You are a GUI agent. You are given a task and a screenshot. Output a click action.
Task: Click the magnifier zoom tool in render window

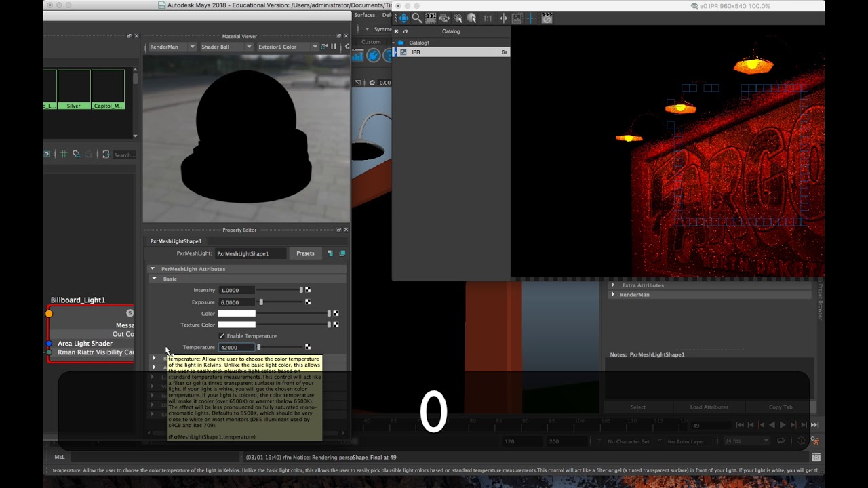pyautogui.click(x=417, y=18)
